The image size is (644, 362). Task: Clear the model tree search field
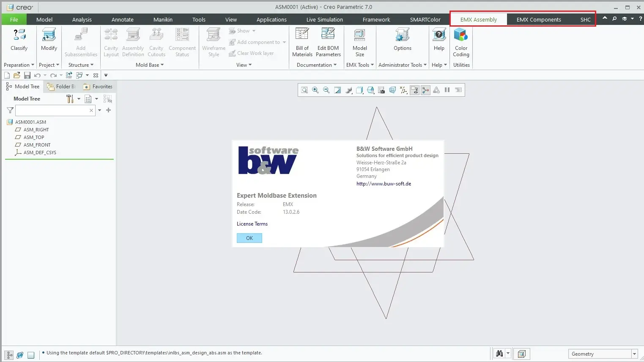[91, 110]
